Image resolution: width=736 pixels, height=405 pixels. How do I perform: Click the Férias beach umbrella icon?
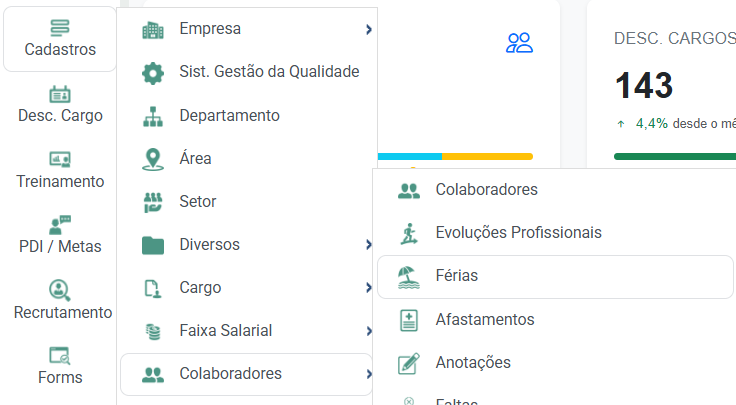(409, 277)
